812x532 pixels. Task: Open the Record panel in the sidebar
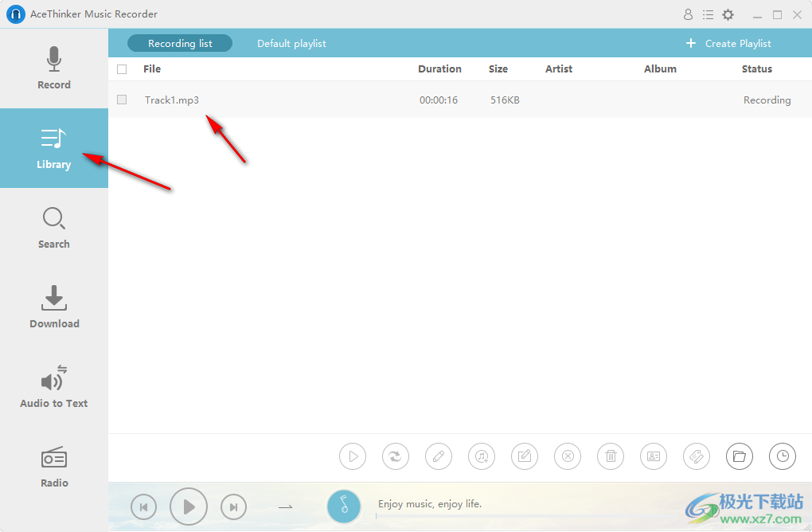coord(53,68)
